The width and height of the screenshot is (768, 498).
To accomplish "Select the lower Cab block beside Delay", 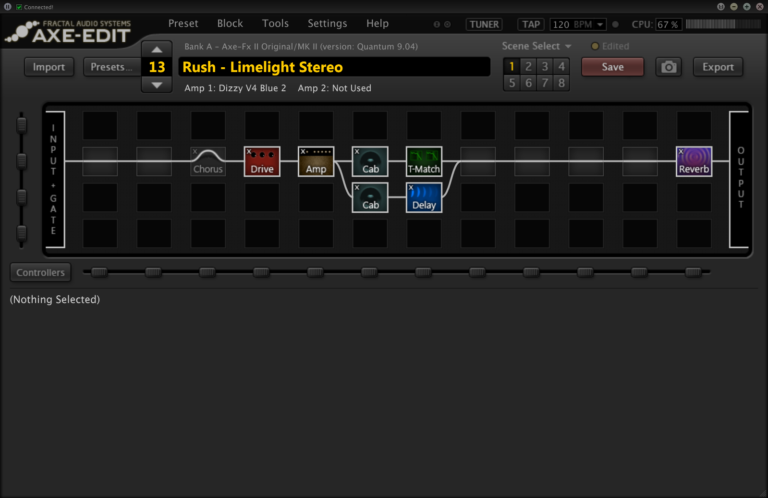I will coord(370,197).
